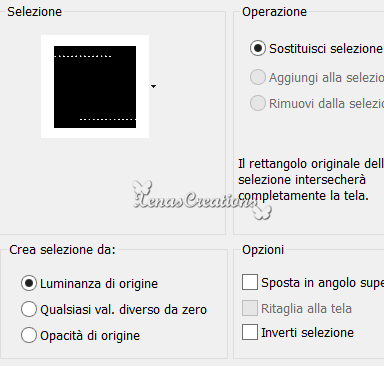Viewport: 384px width, 366px height.
Task: Click the LenasCreations watermark text
Action: 195,201
